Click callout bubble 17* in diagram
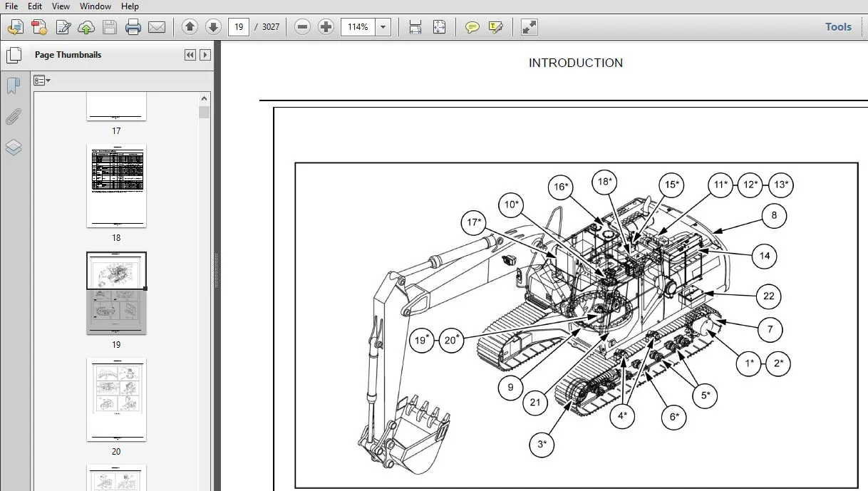 coord(474,223)
